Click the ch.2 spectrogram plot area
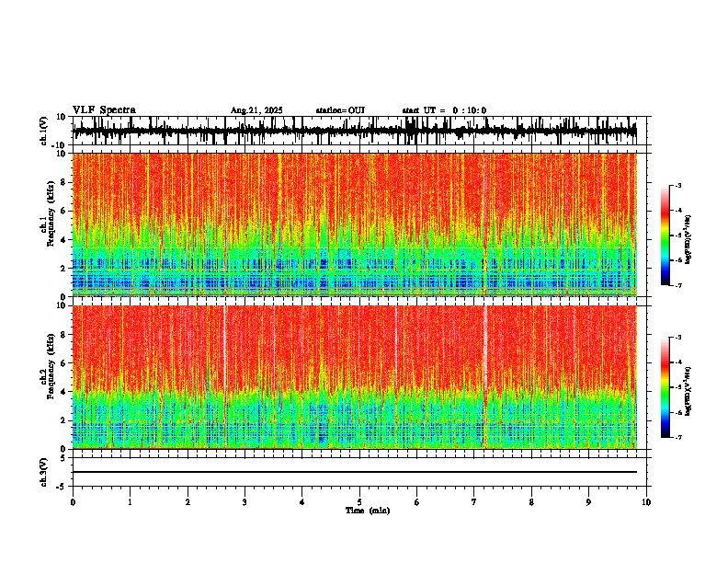This screenshot has width=728, height=563. (354, 377)
